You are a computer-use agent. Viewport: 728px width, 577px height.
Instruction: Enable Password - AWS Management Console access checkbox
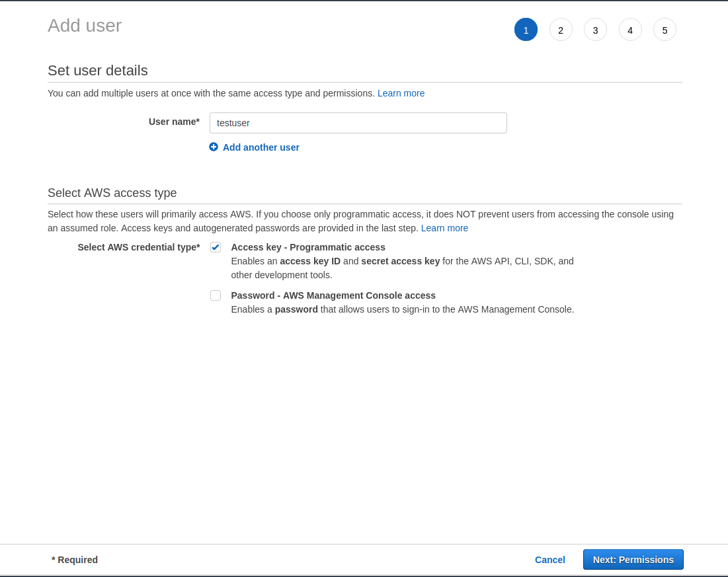click(x=216, y=295)
